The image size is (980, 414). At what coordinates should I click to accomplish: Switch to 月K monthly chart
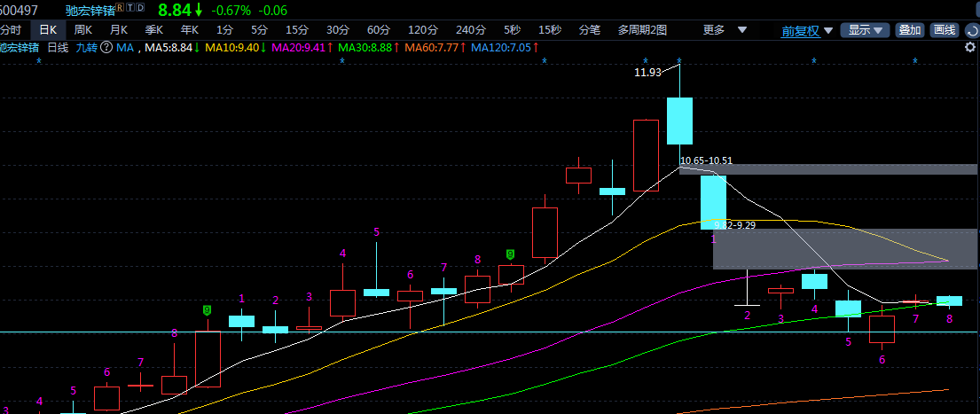click(x=119, y=30)
